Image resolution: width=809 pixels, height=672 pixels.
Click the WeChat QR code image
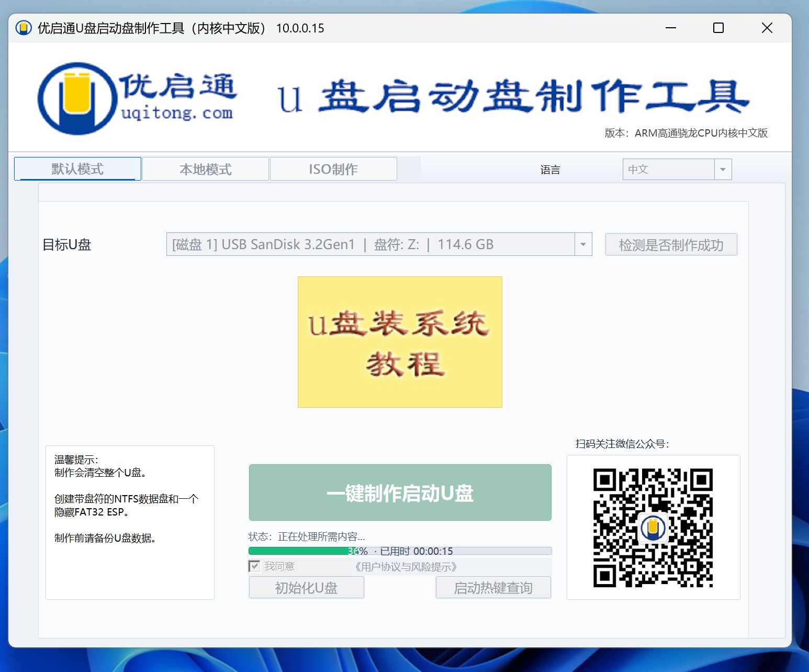click(653, 528)
